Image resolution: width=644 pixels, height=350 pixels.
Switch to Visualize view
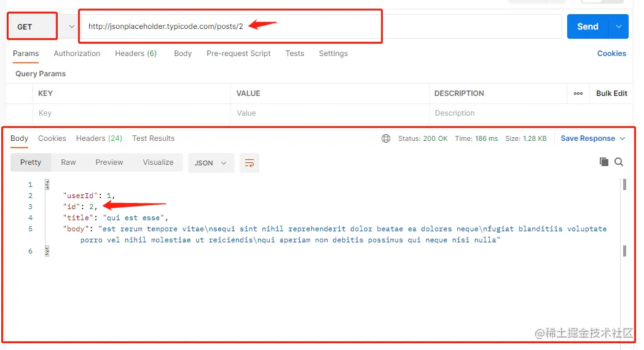(158, 162)
